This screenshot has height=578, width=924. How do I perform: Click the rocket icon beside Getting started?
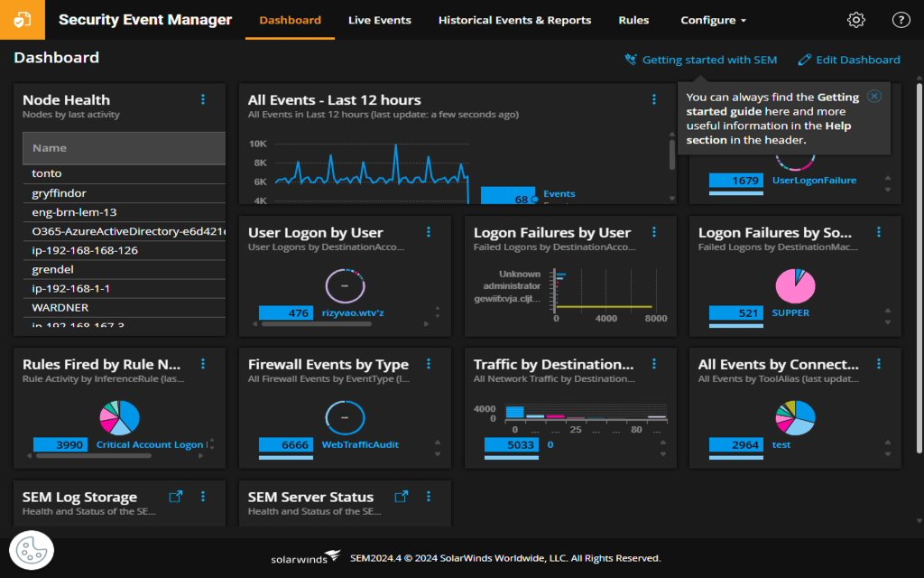(x=631, y=60)
